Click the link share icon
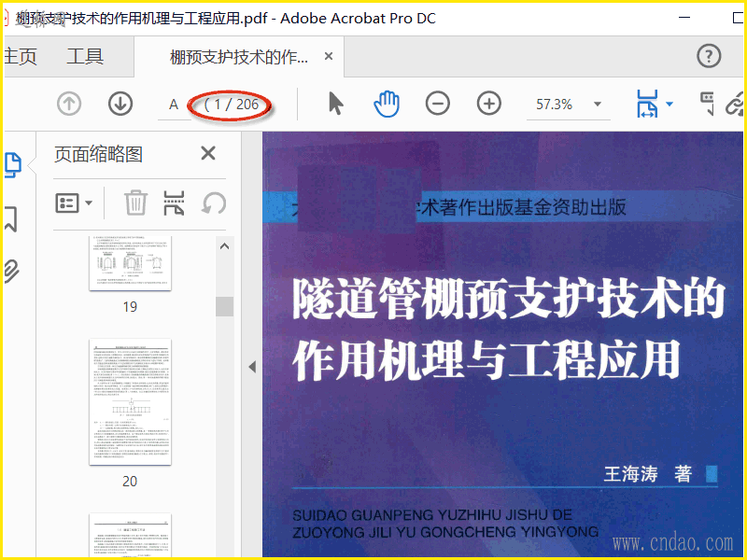Viewport: 747px width, 560px height. pyautogui.click(x=735, y=104)
